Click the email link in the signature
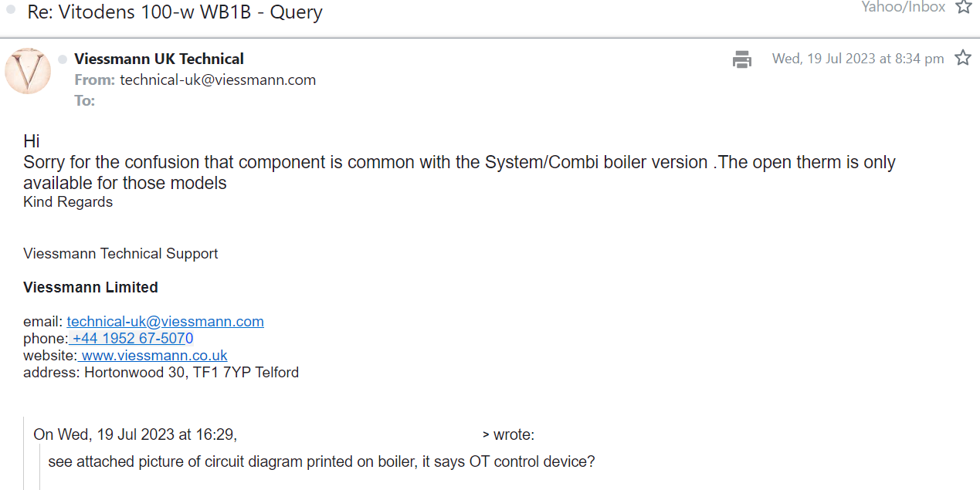Viewport: 980px width, 490px height. click(x=165, y=322)
